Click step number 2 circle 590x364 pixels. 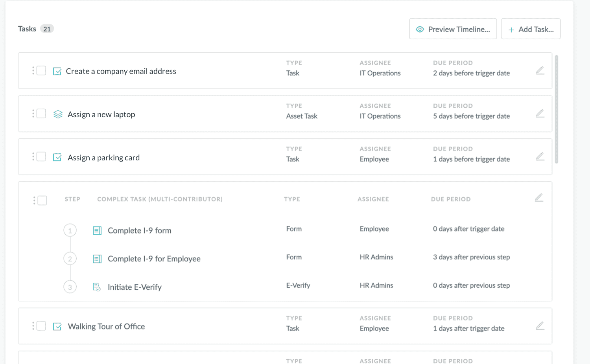70,259
